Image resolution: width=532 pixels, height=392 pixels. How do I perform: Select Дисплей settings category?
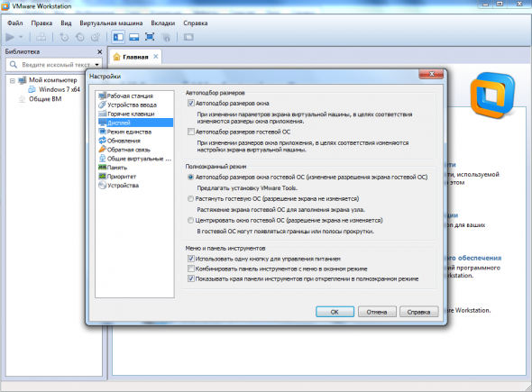coord(135,123)
